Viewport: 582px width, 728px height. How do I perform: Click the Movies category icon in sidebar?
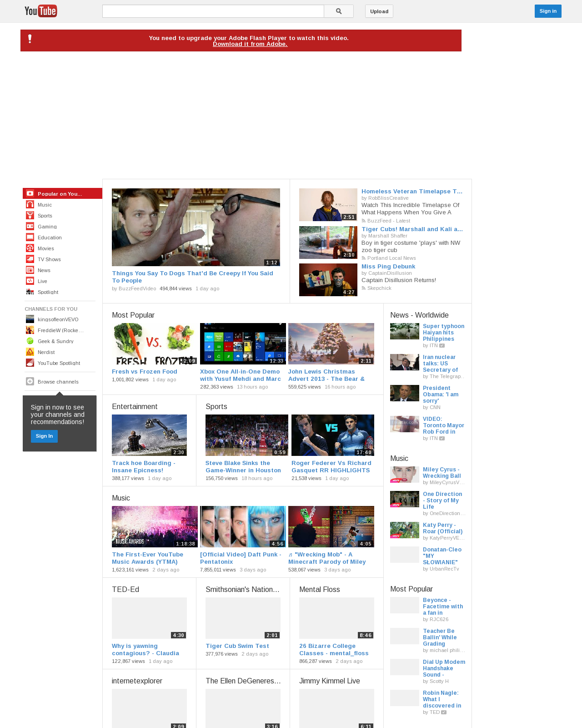tap(30, 248)
